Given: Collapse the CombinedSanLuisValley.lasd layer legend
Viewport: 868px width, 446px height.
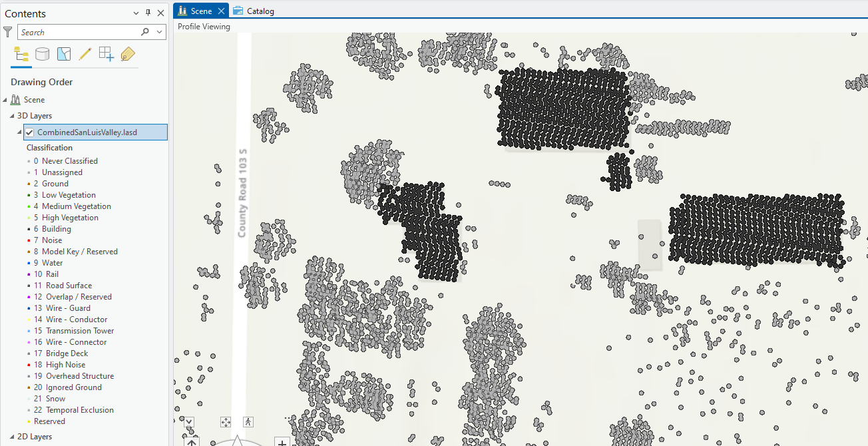Looking at the screenshot, I should pos(19,132).
